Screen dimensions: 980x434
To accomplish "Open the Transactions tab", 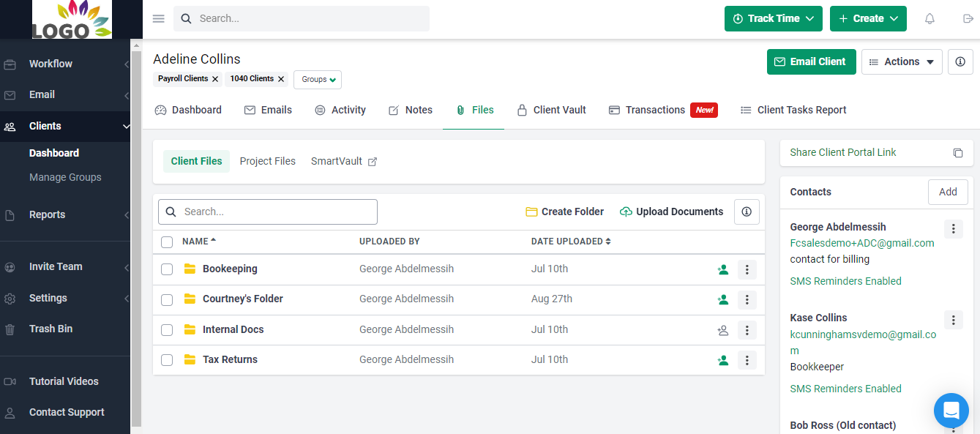I will pos(663,110).
